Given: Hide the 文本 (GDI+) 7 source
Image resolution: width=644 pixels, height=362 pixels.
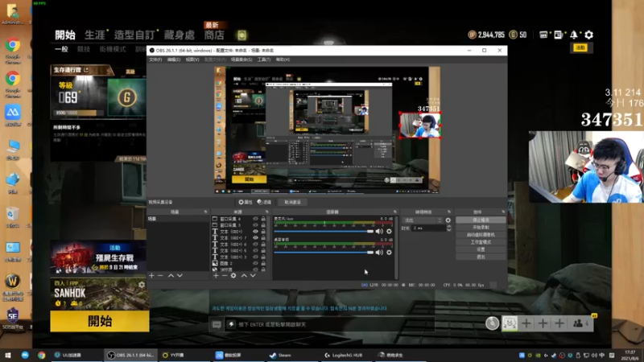Looking at the screenshot, I should (255, 237).
